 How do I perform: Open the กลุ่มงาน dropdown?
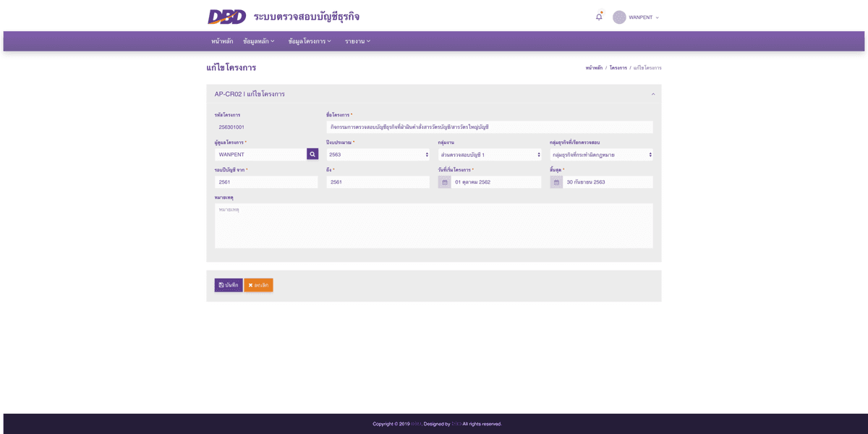click(x=490, y=154)
